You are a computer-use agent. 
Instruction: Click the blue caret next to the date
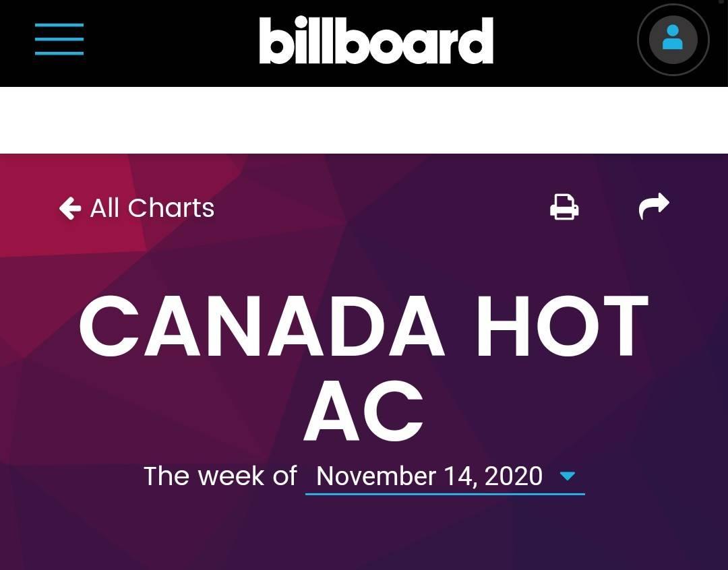568,476
